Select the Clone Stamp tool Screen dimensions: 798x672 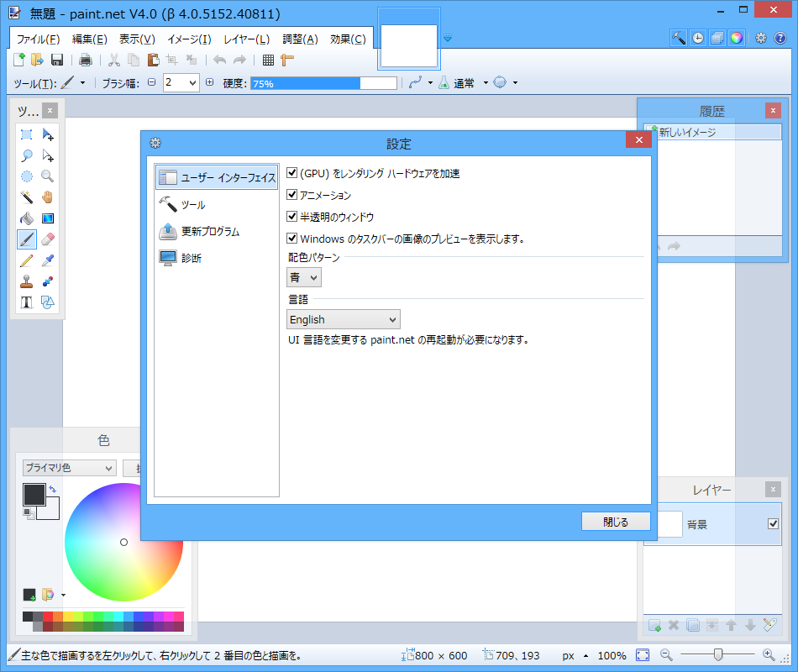tap(26, 281)
